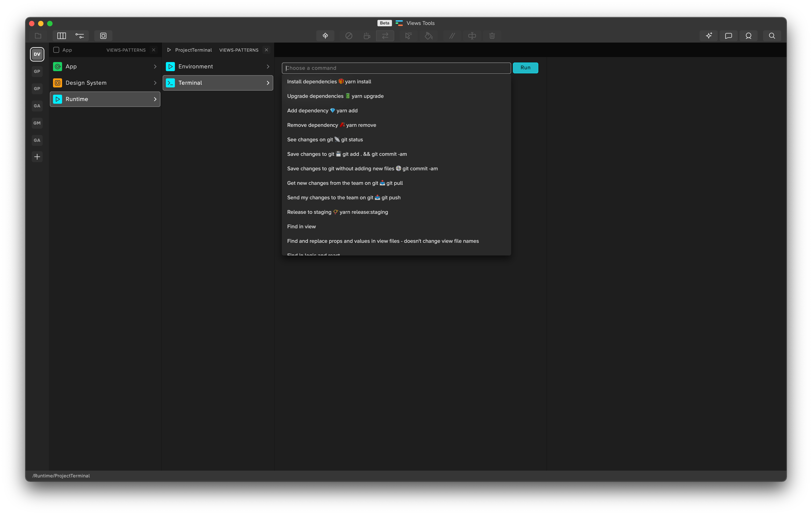The height and width of the screenshot is (515, 812).
Task: Click the AI sparkle icon
Action: click(x=708, y=36)
